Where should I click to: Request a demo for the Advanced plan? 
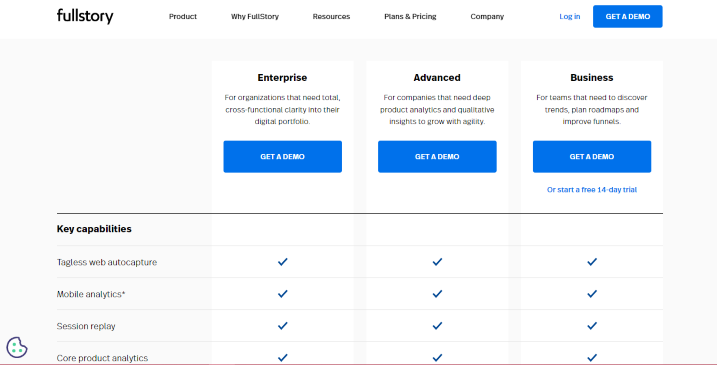pos(437,156)
